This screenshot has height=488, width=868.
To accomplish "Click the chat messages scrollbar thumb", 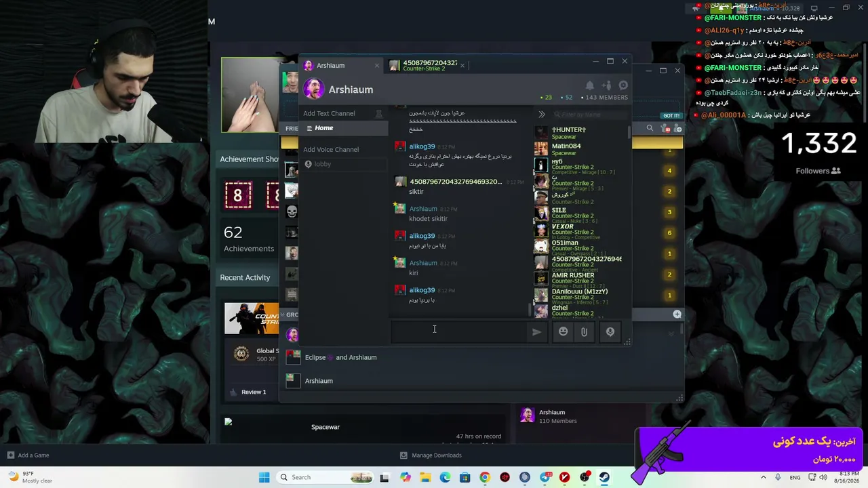I will 530,310.
